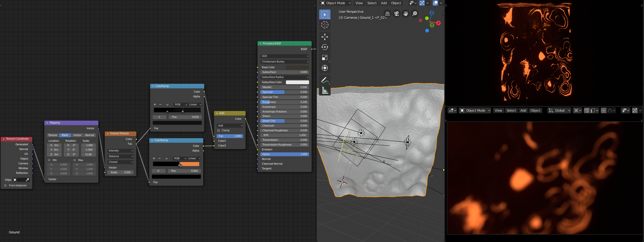The width and height of the screenshot is (644, 242).
Task: Click the Voronoi Scale value field
Action: click(121, 172)
